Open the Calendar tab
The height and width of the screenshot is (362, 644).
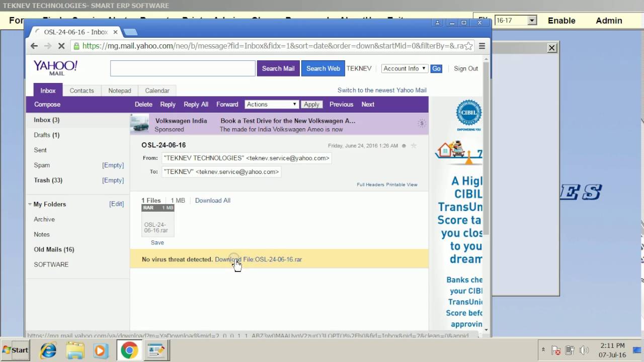[157, 90]
